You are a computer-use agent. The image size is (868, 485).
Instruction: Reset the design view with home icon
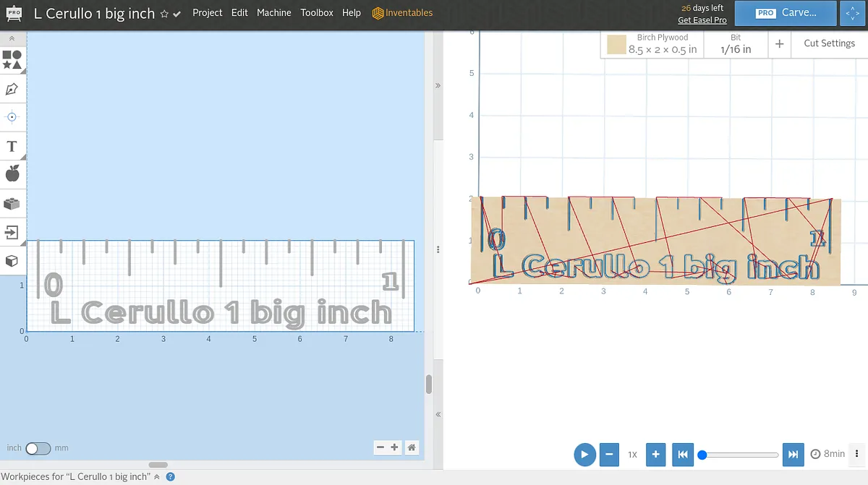click(x=412, y=447)
